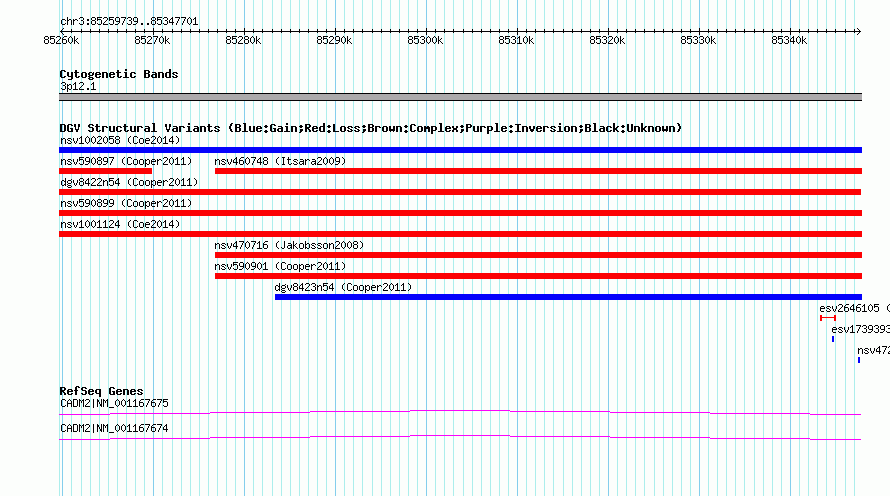Click the ruler's left arrow end
Image resolution: width=890 pixels, height=496 pixels.
[x=62, y=31]
